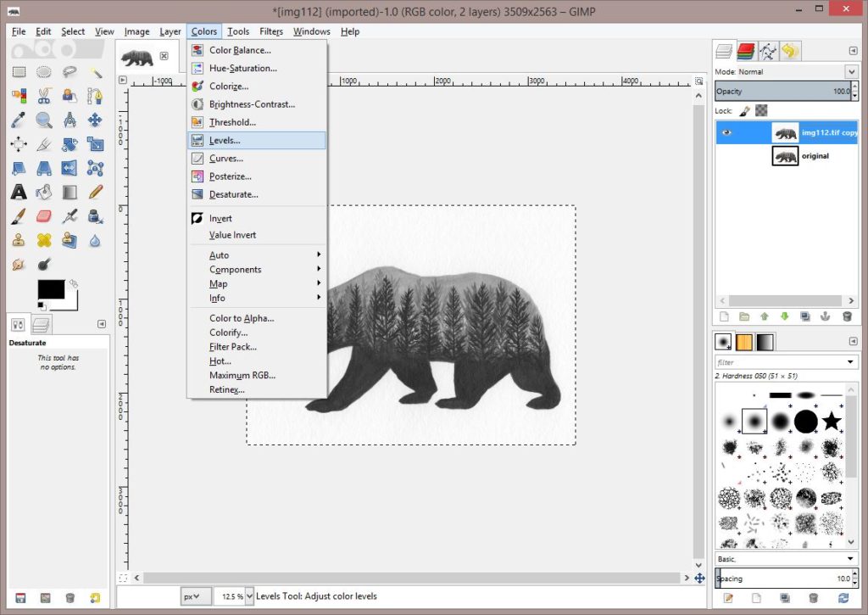Delete the layer using the trash icon

847,316
